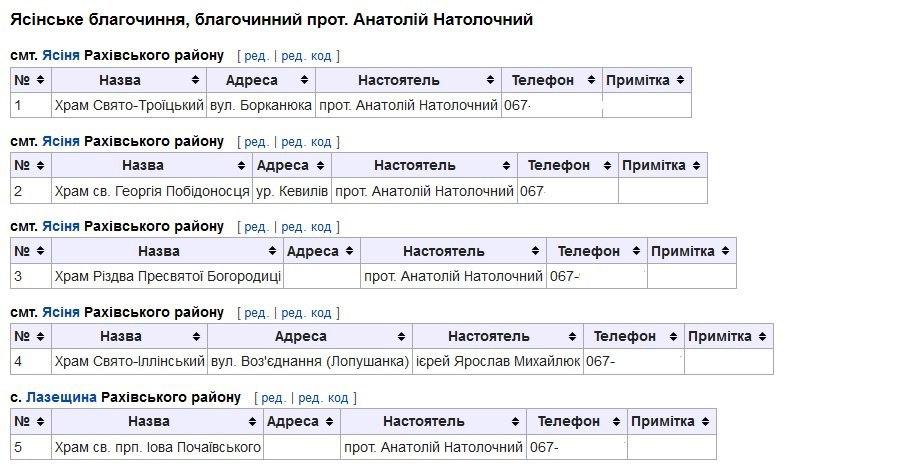Click ред. код next to Лазещина heading
Viewport: 910px width, 470px height.
tap(323, 398)
